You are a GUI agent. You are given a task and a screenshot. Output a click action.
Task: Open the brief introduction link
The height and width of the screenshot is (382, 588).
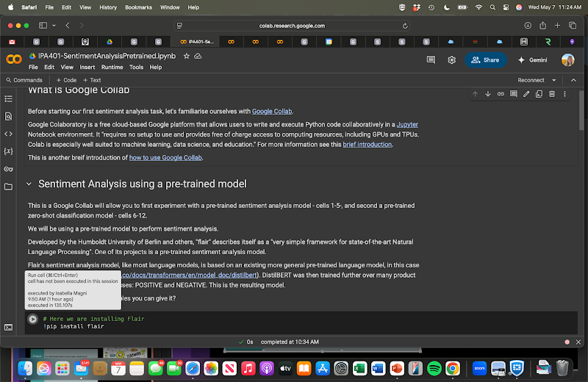(367, 144)
